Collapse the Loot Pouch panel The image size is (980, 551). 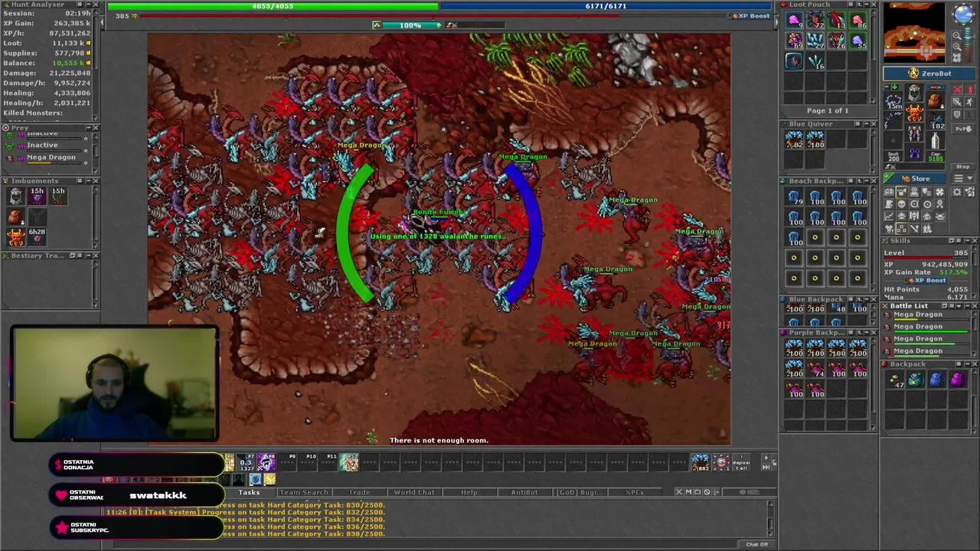[865, 5]
